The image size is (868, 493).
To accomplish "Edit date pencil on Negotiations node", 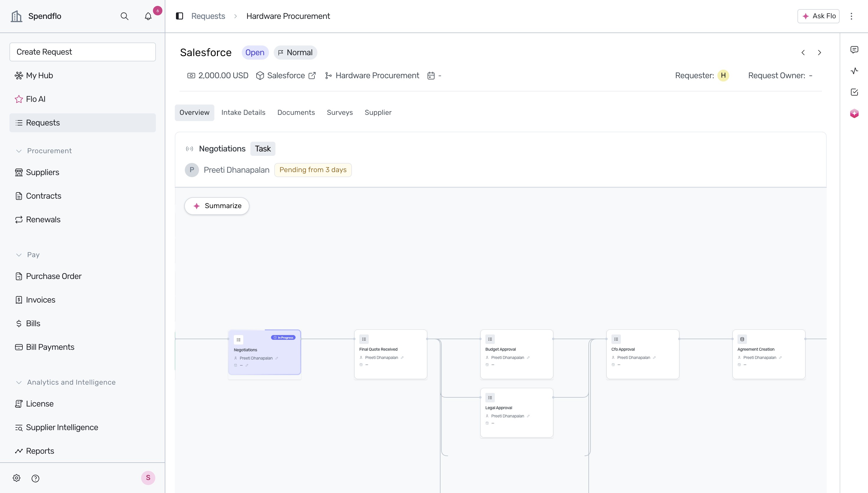I will click(x=247, y=365).
